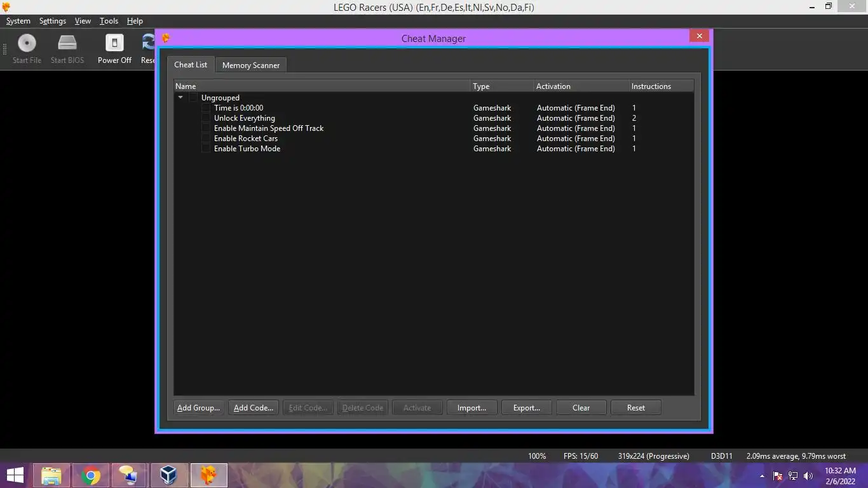Click the Power Off toolbar icon
This screenshot has height=488, width=868.
pos(114,43)
